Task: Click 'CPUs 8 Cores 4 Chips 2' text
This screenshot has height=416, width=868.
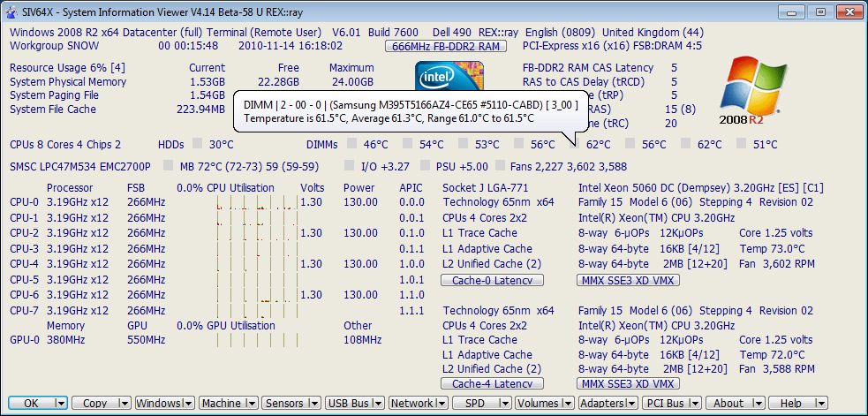Action: 65,145
